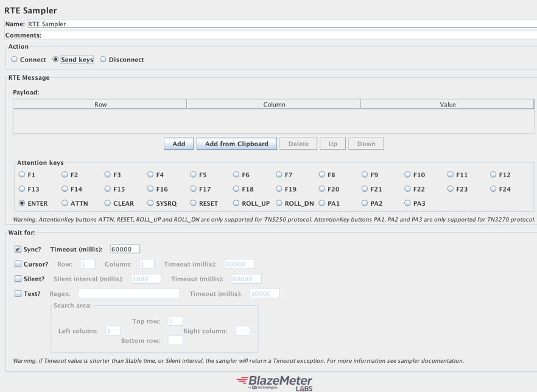Select the ROLL_UP attention key
Image resolution: width=537 pixels, height=392 pixels.
(x=236, y=203)
